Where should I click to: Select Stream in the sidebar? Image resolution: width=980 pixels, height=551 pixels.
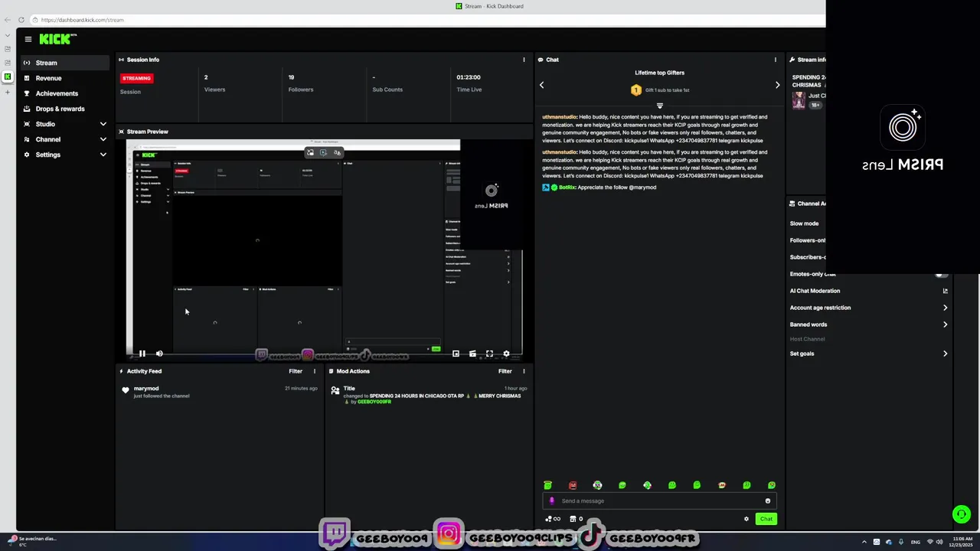[65, 63]
